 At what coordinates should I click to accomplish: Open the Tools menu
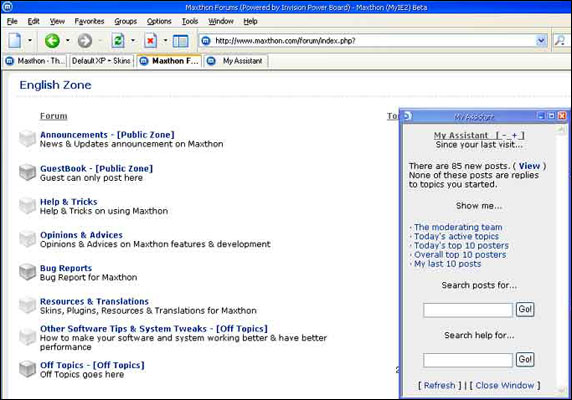pos(190,22)
